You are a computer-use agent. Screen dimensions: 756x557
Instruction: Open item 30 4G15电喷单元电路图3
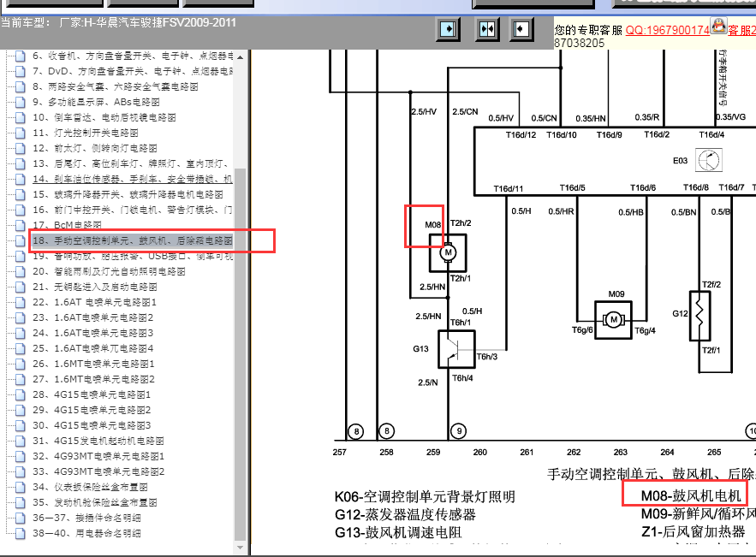[92, 426]
